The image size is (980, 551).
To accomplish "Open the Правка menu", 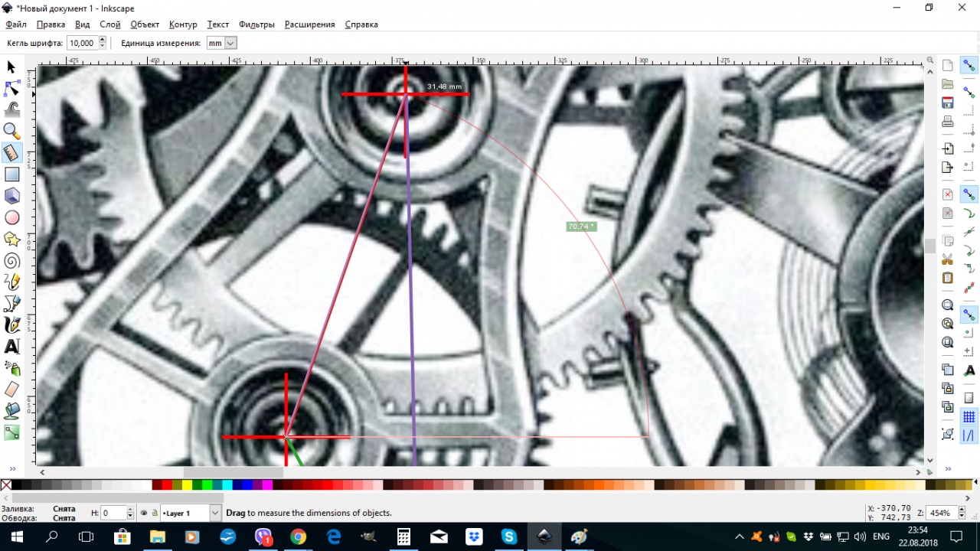I will [x=51, y=24].
